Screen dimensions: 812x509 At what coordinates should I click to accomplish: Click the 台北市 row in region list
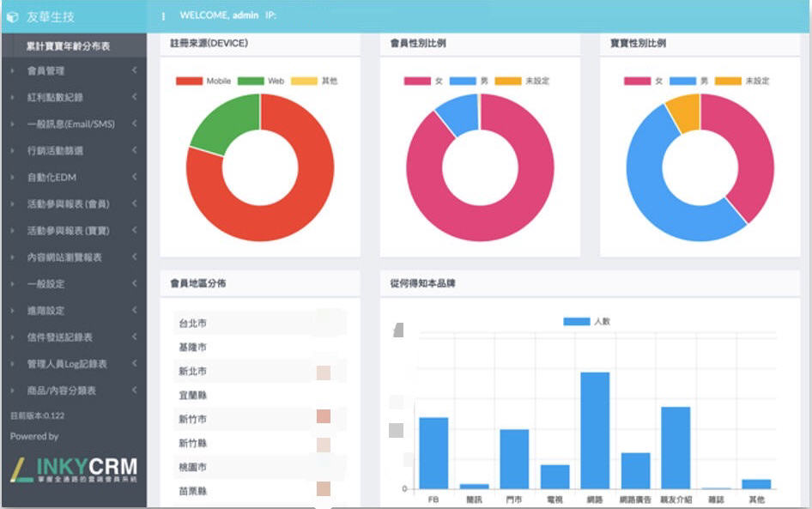click(x=258, y=324)
